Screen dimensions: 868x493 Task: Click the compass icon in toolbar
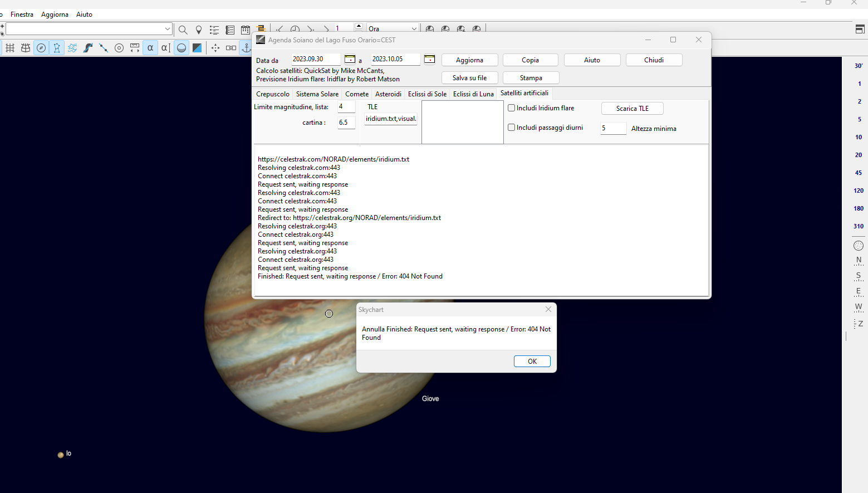(41, 48)
